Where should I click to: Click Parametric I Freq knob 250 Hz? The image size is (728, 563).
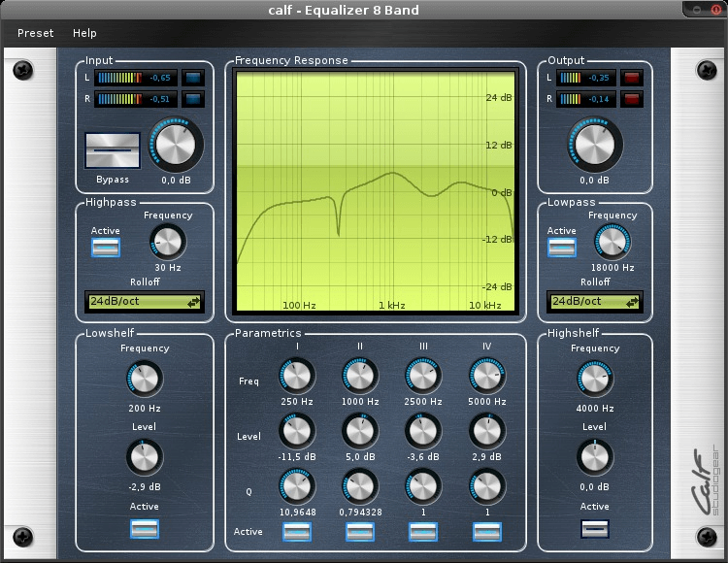pos(297,376)
